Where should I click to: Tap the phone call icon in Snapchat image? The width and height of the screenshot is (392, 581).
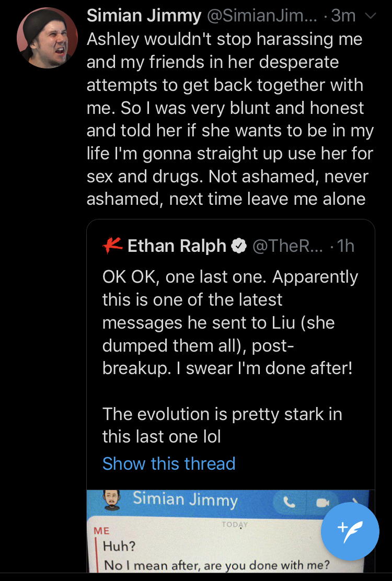(289, 502)
